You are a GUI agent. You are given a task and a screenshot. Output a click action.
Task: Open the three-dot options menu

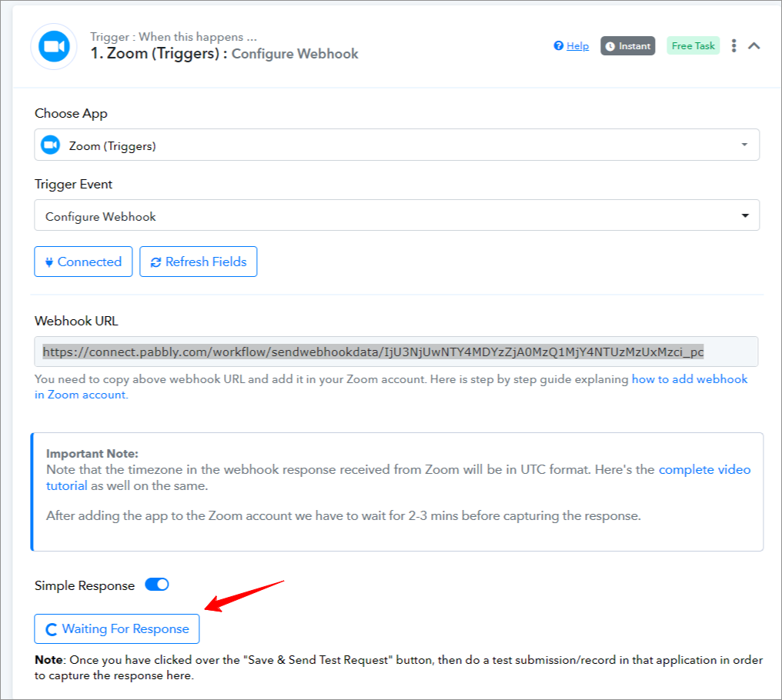click(x=734, y=46)
